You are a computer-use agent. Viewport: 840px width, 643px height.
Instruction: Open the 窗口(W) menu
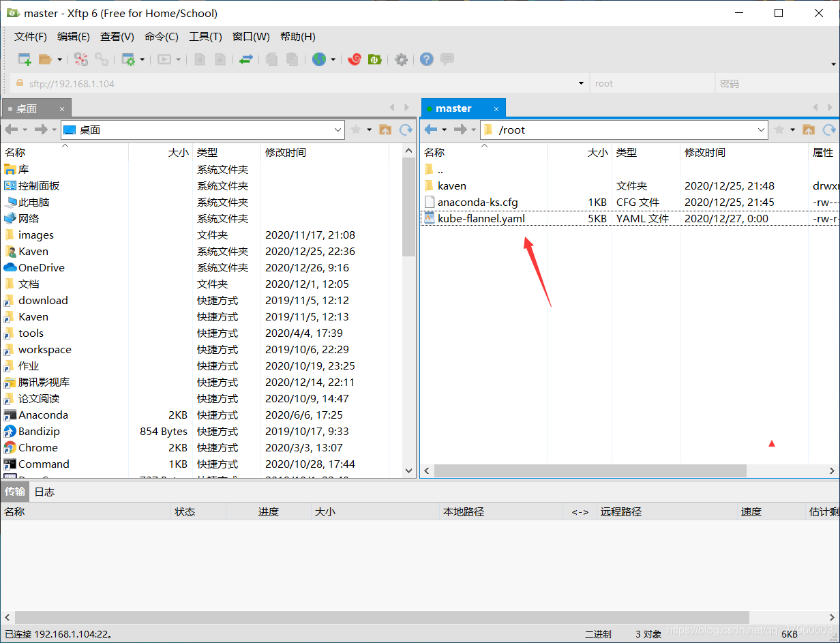[x=251, y=37]
